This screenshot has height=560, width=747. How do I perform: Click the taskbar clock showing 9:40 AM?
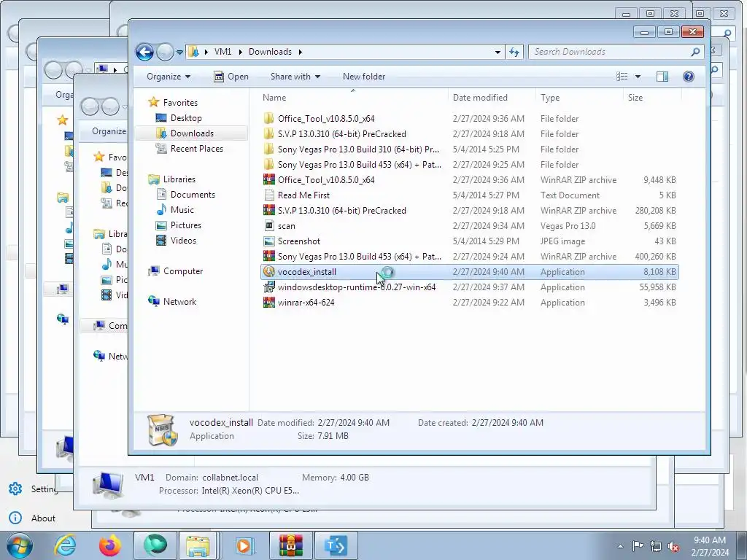point(710,546)
